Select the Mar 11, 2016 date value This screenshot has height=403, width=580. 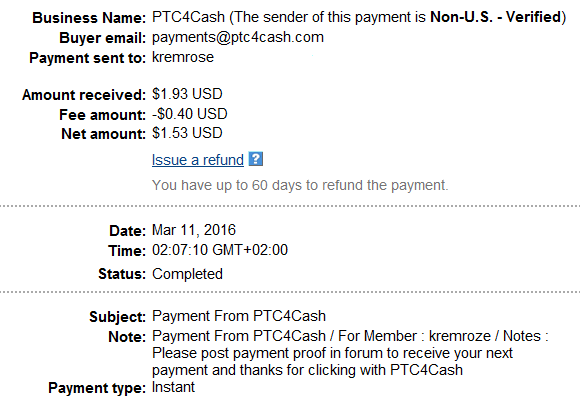tap(193, 230)
